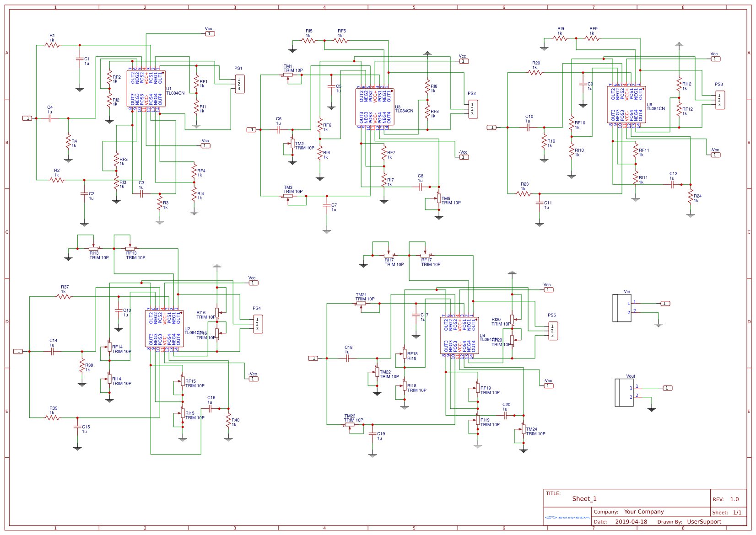Click the PS1 connector symbol
Image resolution: width=756 pixels, height=535 pixels.
[x=240, y=85]
